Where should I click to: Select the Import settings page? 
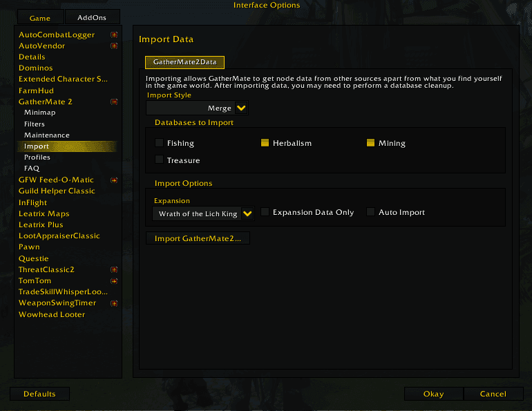tap(67, 146)
